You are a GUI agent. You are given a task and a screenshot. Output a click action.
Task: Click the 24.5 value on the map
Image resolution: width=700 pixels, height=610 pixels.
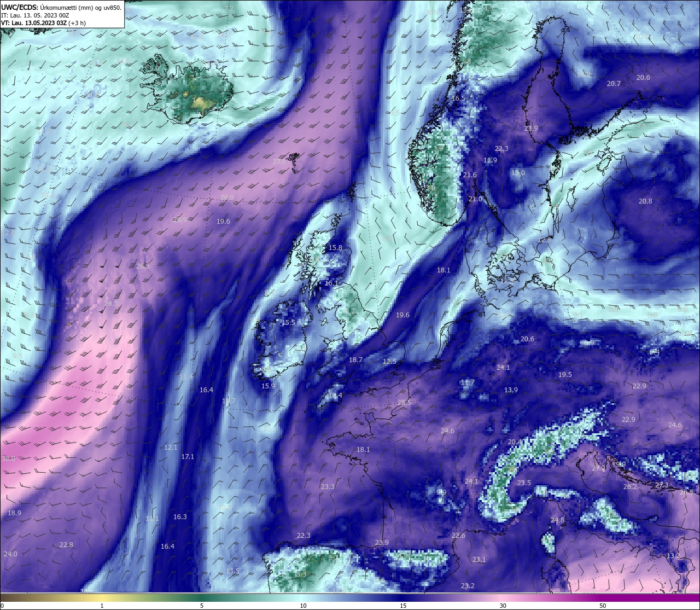111,303
